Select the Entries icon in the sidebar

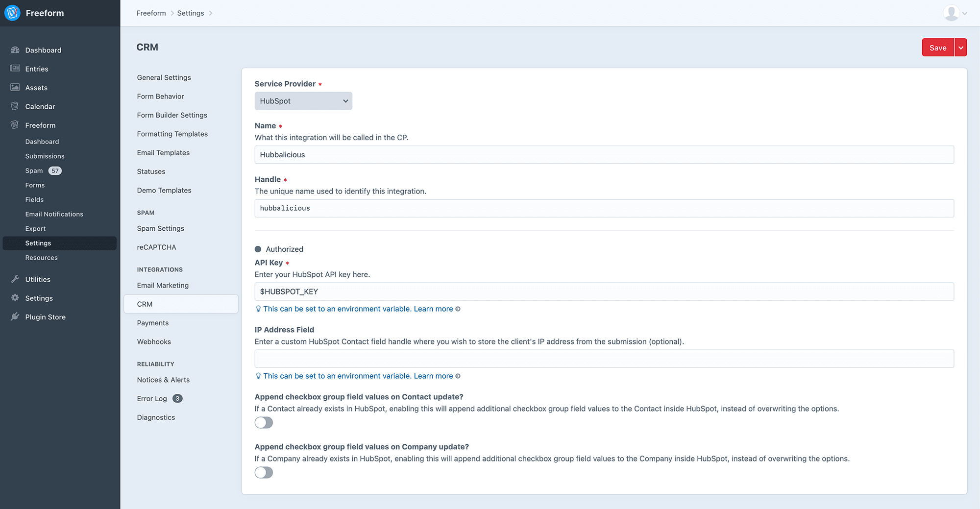coord(14,69)
